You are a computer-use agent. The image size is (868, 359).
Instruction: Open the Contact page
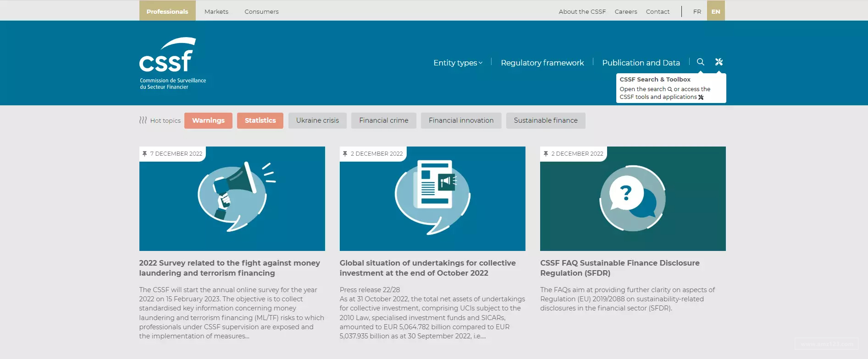coord(658,11)
